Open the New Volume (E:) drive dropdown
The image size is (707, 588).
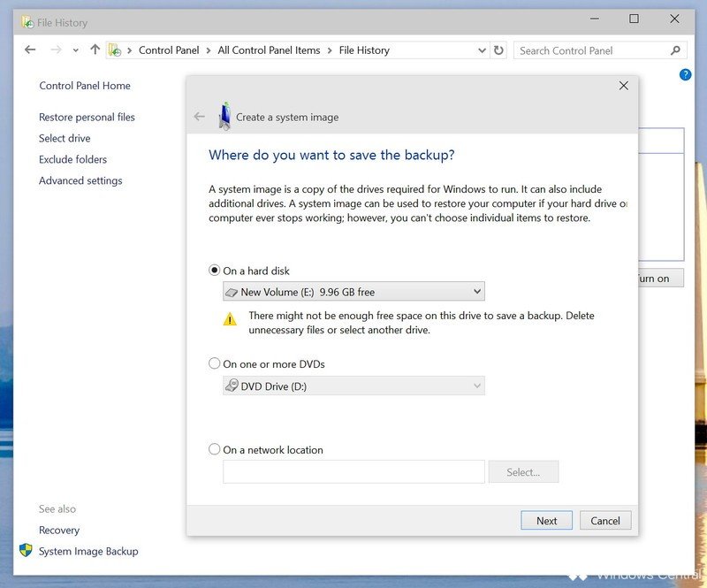pos(354,292)
